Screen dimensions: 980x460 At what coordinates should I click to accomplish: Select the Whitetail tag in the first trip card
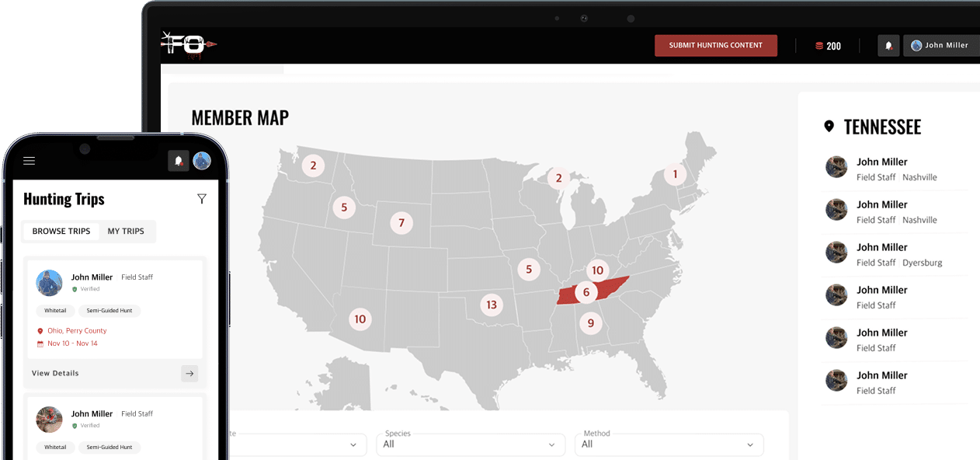[55, 310]
